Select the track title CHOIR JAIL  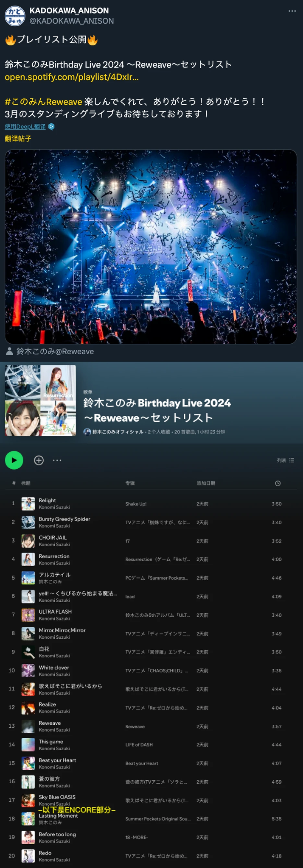click(53, 537)
